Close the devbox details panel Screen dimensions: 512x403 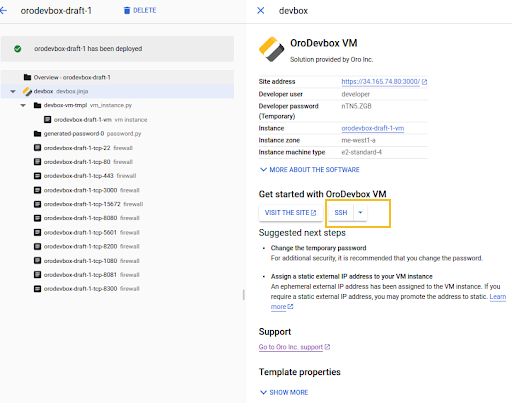click(x=261, y=11)
